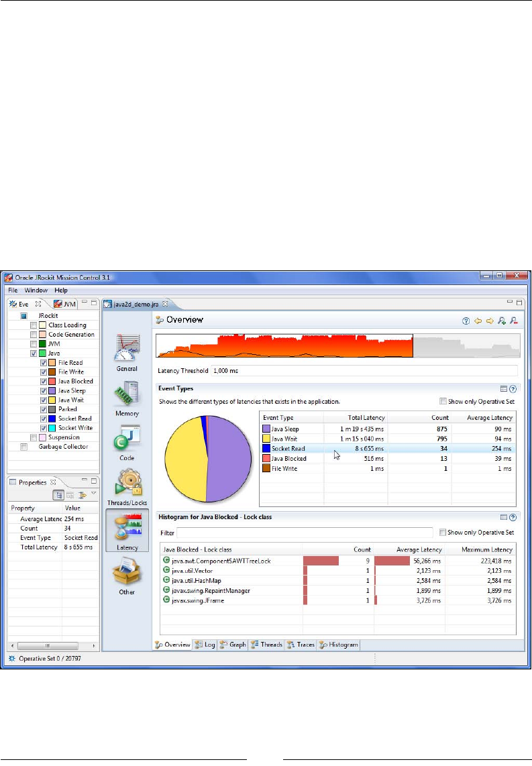Open Histogram section table settings icon
Viewport: 532px width, 766px height.
504,517
